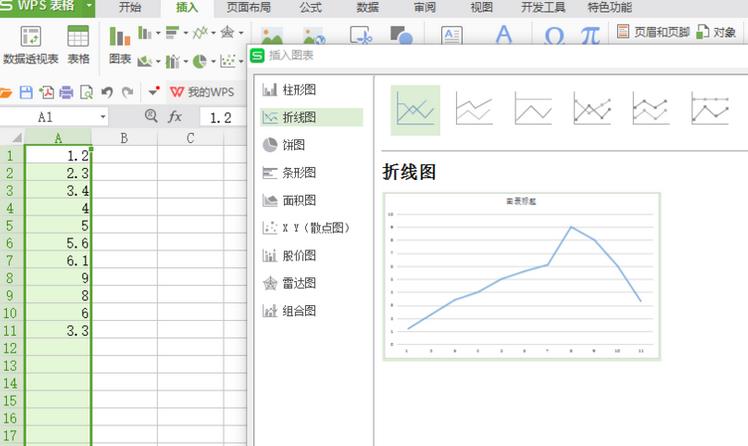Click the 页眉和页脚 button

coord(655,32)
